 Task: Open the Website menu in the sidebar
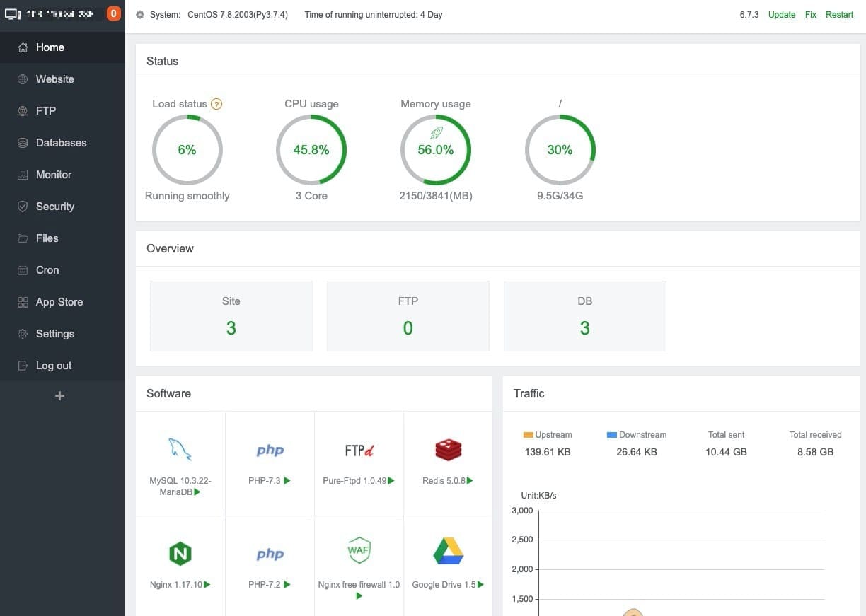pos(55,79)
